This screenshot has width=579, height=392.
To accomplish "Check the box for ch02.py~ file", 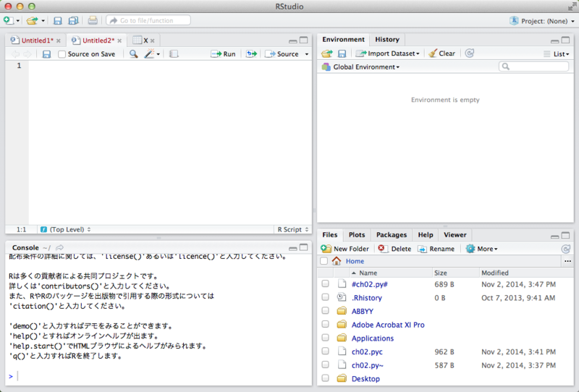I will coord(325,365).
